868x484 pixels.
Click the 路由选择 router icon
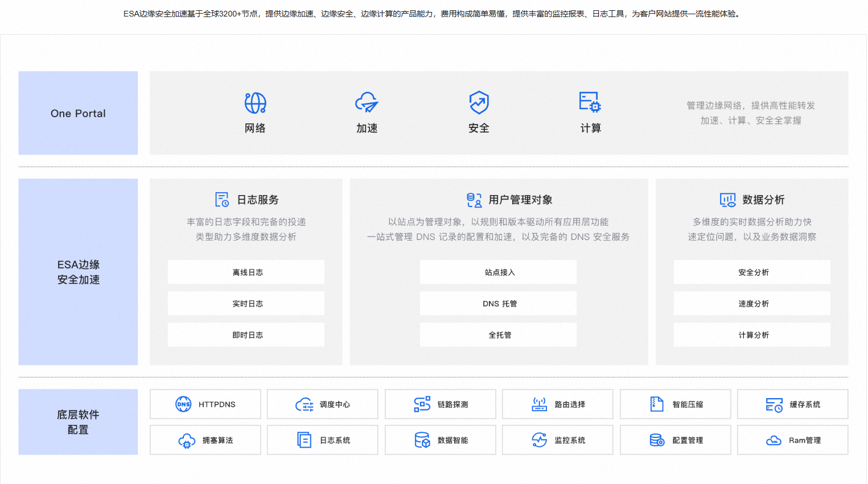pyautogui.click(x=539, y=404)
